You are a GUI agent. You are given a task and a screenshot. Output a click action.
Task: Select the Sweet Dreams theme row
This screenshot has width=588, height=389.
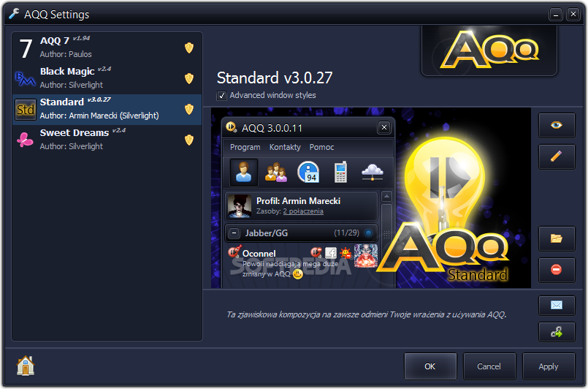pyautogui.click(x=107, y=140)
